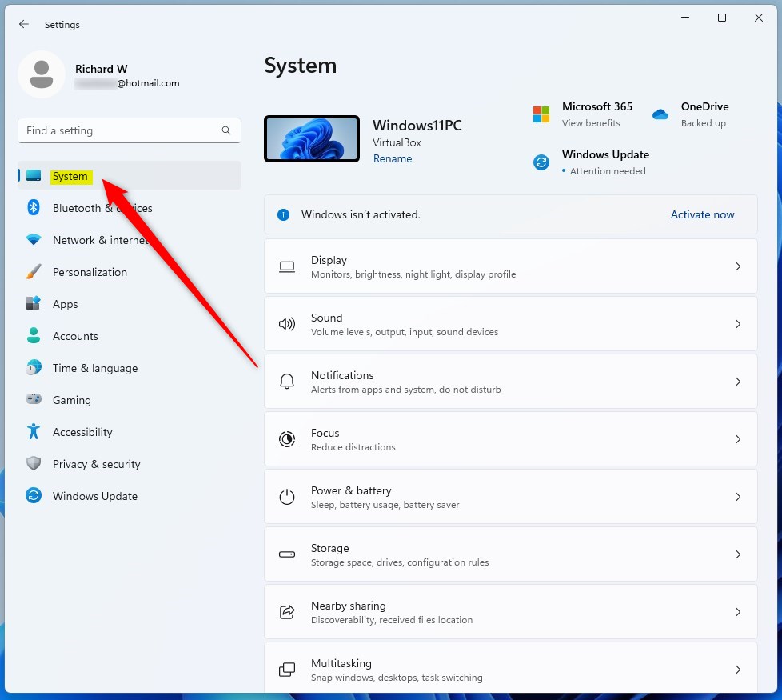Click the OneDrive cloud icon

click(660, 114)
